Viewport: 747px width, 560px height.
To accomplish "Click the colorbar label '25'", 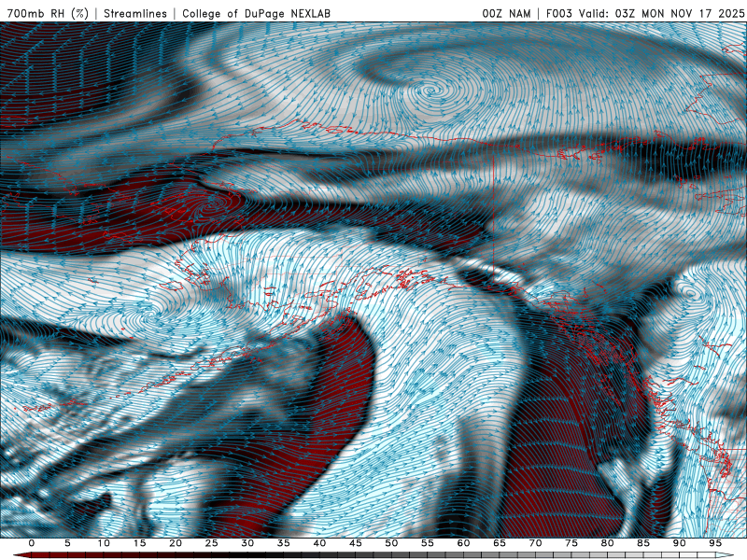I will (x=212, y=543).
